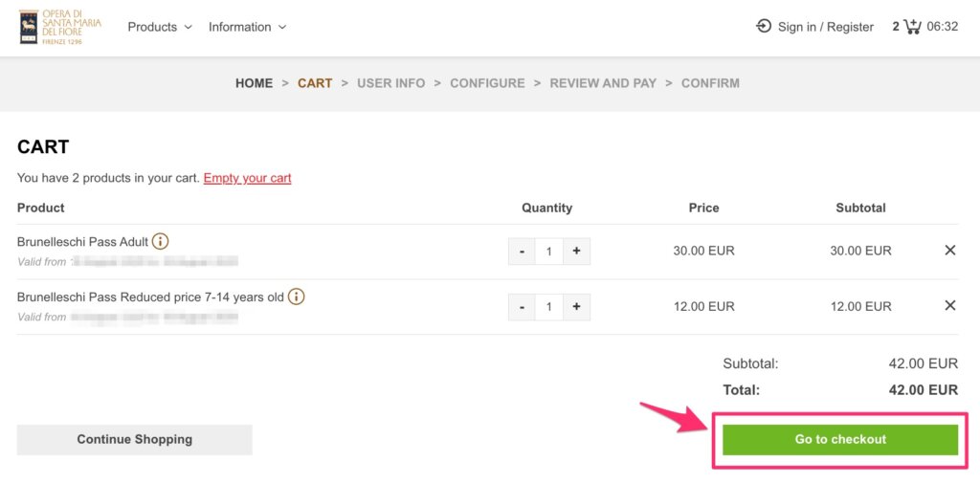Remove Brunelleschi Pass Adult with X icon
Image resolution: width=980 pixels, height=484 pixels.
coord(949,251)
